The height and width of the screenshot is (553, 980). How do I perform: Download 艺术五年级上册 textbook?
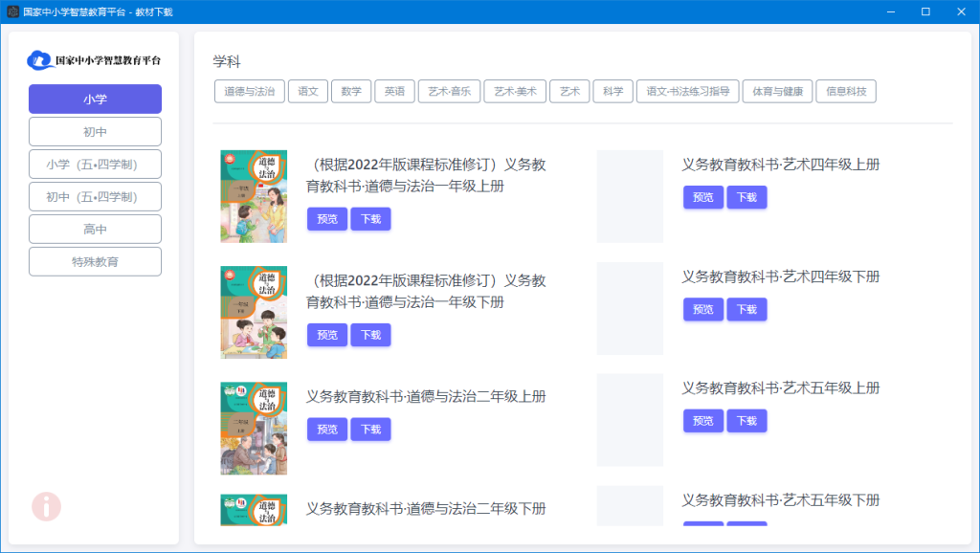point(746,421)
